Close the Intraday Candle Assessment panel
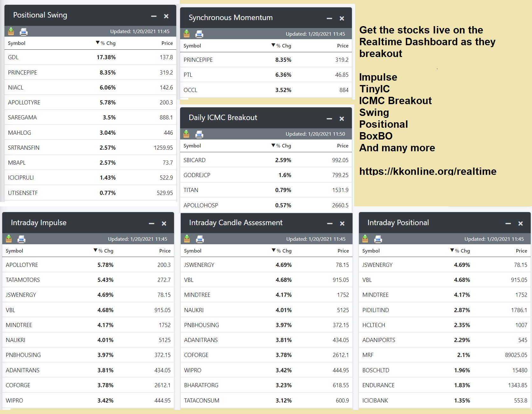Image resolution: width=532 pixels, height=414 pixels. [342, 224]
